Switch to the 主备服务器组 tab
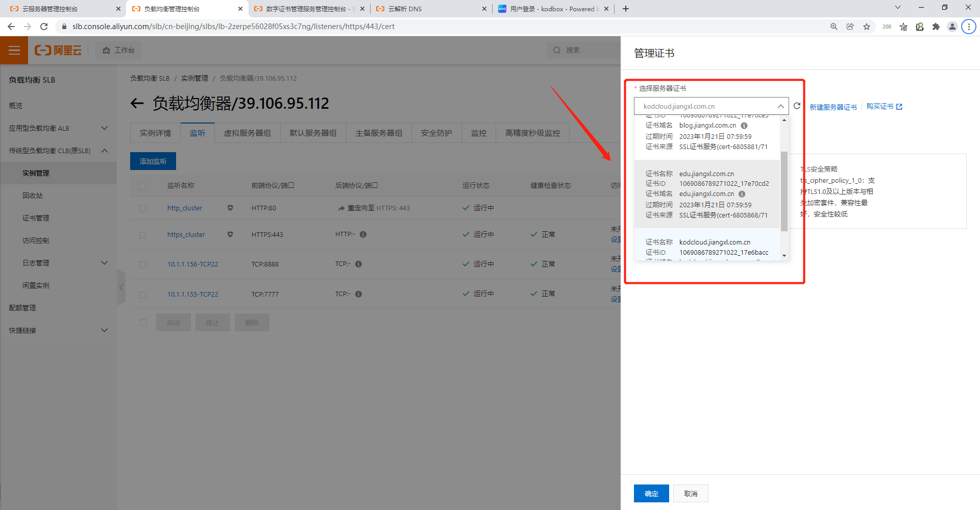Viewport: 980px width, 510px height. (x=379, y=133)
